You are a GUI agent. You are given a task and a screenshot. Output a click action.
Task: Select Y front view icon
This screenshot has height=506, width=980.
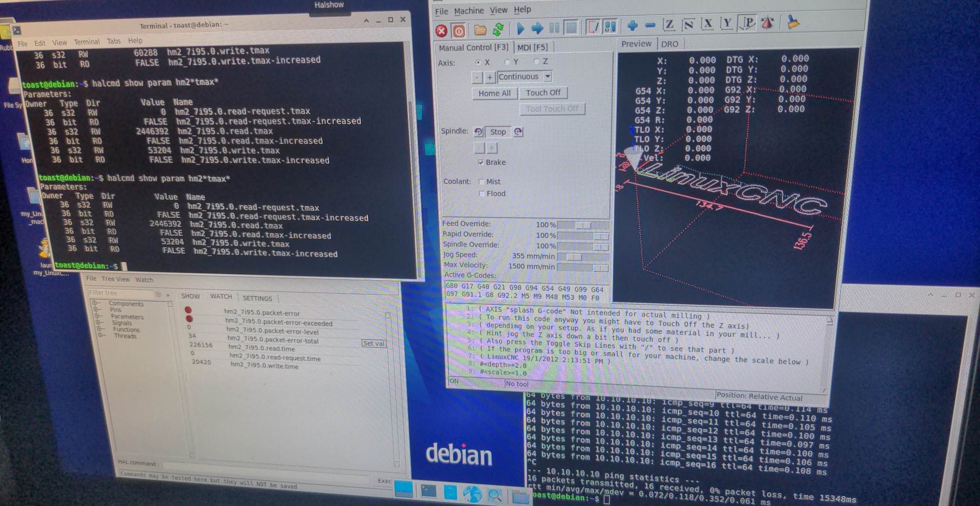[x=727, y=23]
